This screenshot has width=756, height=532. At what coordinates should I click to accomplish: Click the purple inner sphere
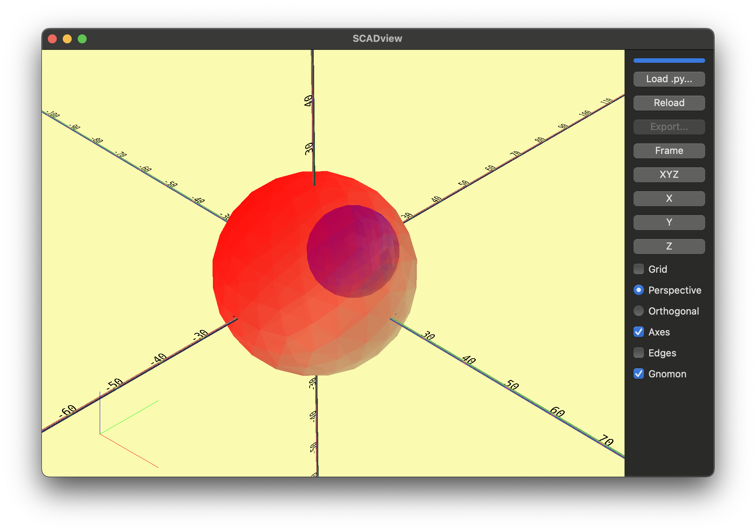(x=353, y=251)
